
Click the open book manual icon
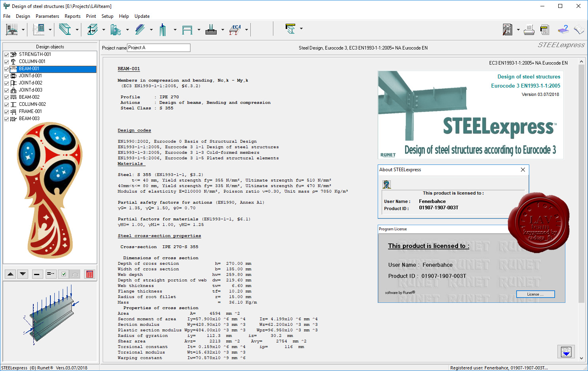click(x=579, y=29)
